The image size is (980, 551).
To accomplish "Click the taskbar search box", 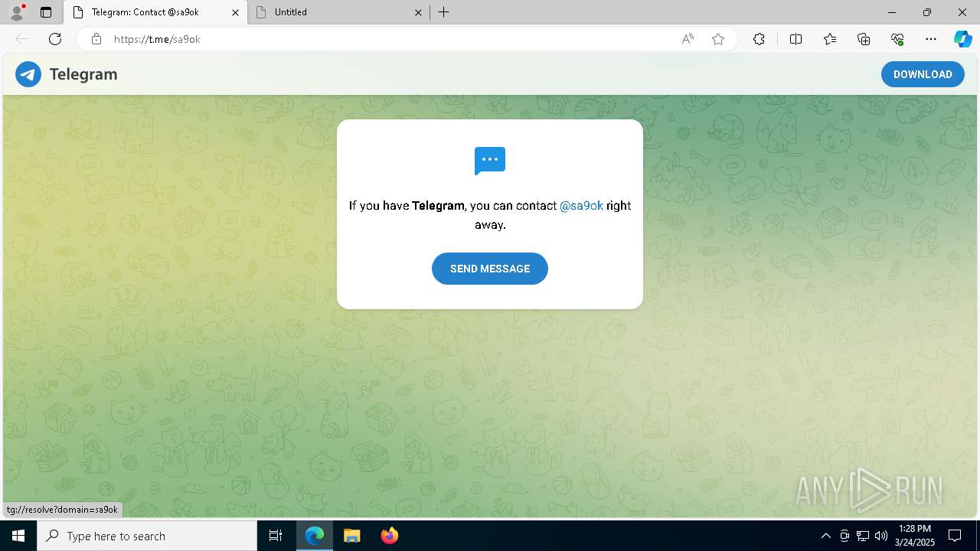I will [x=147, y=536].
